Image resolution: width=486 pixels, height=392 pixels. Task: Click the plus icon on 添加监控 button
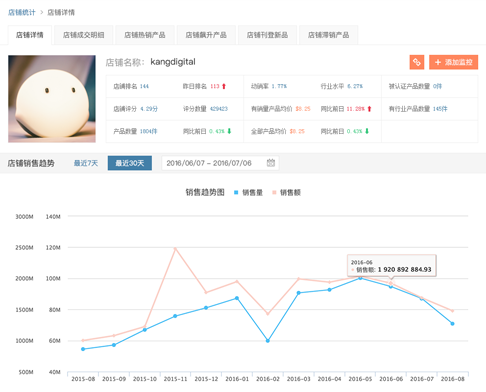(438, 62)
